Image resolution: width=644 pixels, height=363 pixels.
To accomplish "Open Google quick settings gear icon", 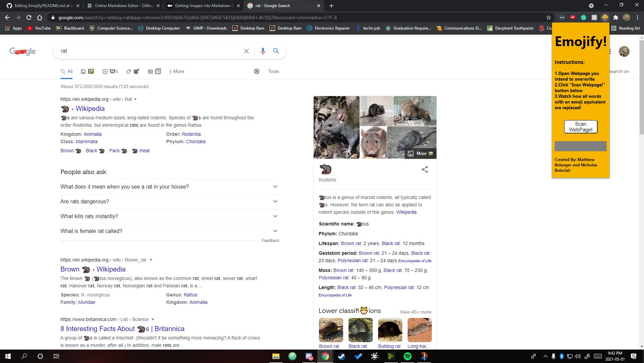I will tap(257, 71).
